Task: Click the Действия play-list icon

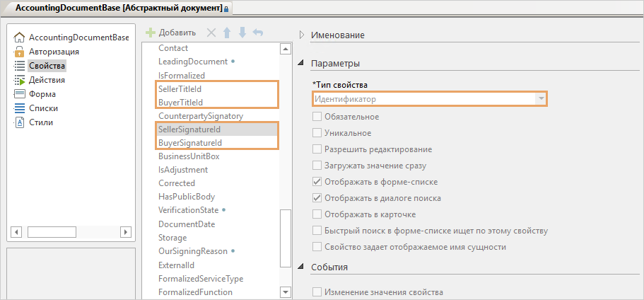Action: pos(20,80)
